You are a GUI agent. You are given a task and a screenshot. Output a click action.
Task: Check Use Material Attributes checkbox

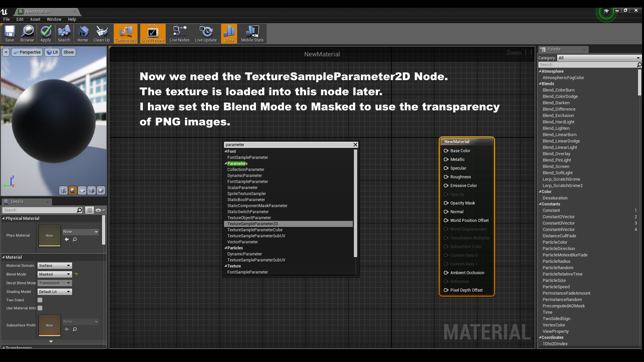point(40,308)
